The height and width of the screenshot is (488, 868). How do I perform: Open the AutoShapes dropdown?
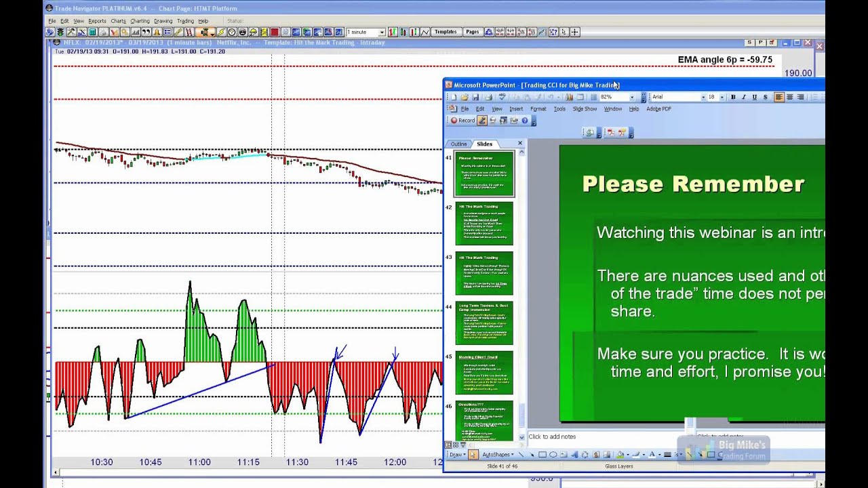498,455
